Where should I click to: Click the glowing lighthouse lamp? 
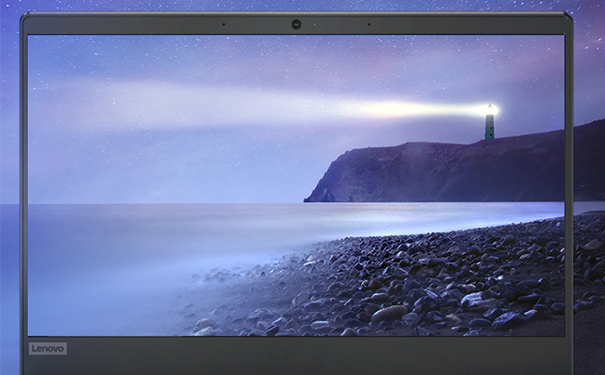click(x=490, y=110)
